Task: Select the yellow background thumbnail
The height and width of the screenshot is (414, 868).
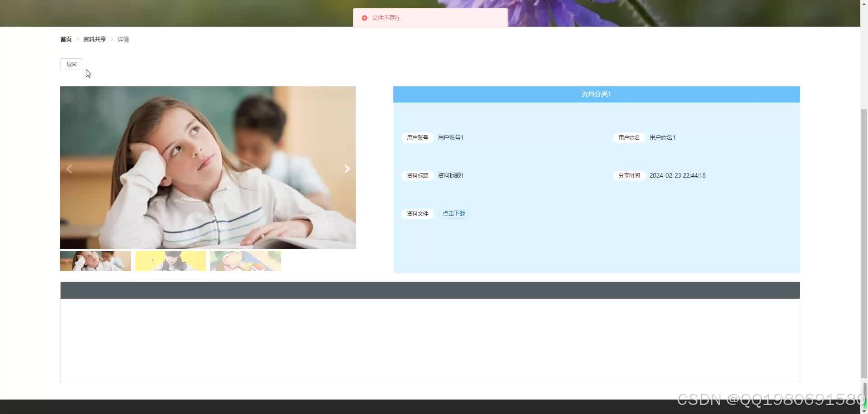Action: (x=170, y=261)
